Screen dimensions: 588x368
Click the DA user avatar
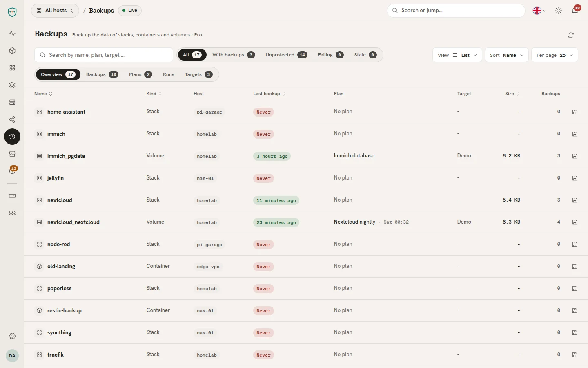coord(12,356)
